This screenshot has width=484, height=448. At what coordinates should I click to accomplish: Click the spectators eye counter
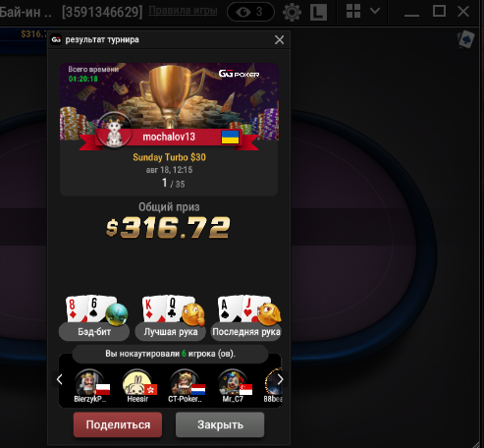pyautogui.click(x=250, y=12)
